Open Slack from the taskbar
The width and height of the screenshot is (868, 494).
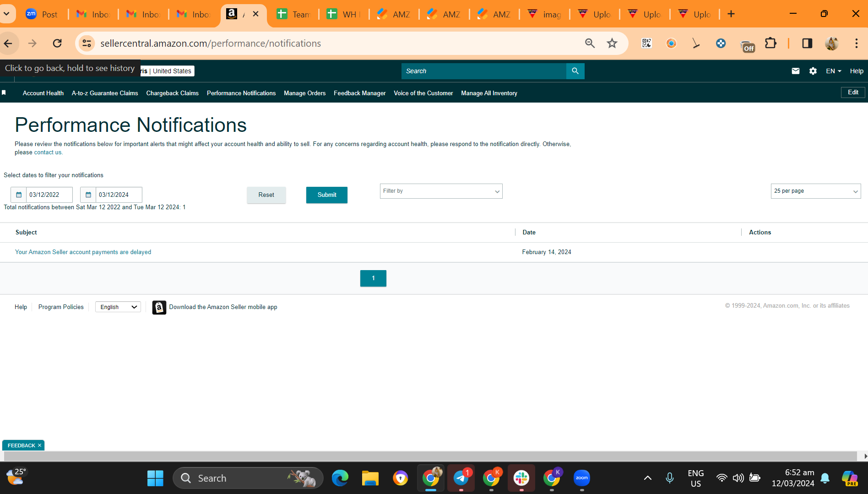pos(521,478)
